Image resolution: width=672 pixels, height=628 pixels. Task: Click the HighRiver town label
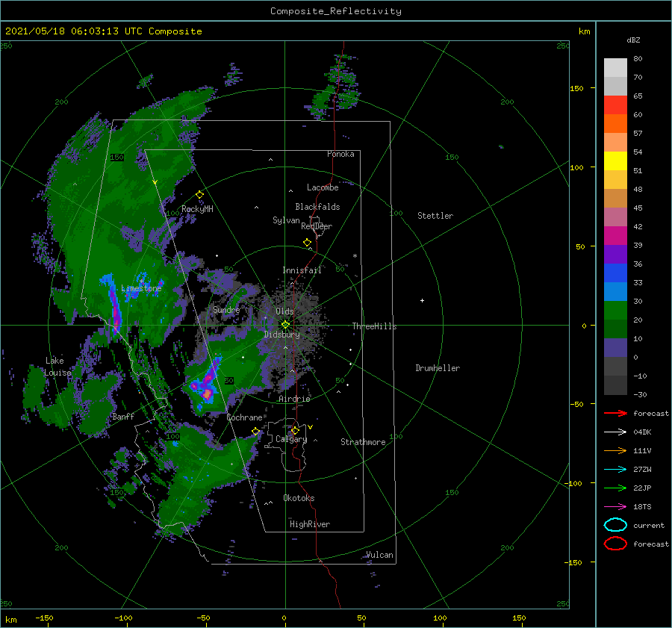tap(310, 524)
